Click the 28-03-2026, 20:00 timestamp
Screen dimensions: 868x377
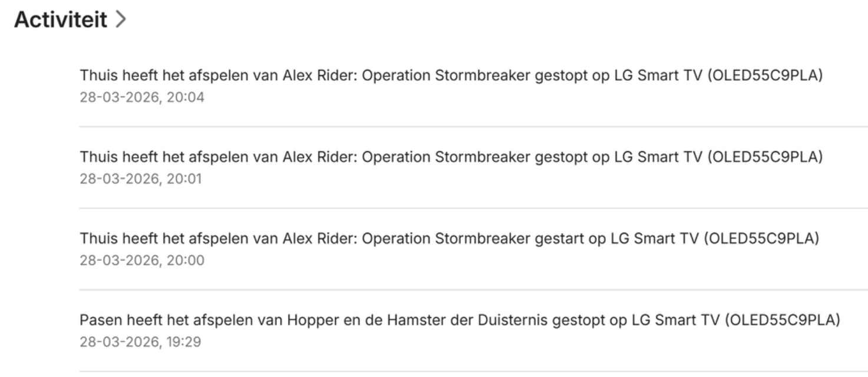(142, 260)
